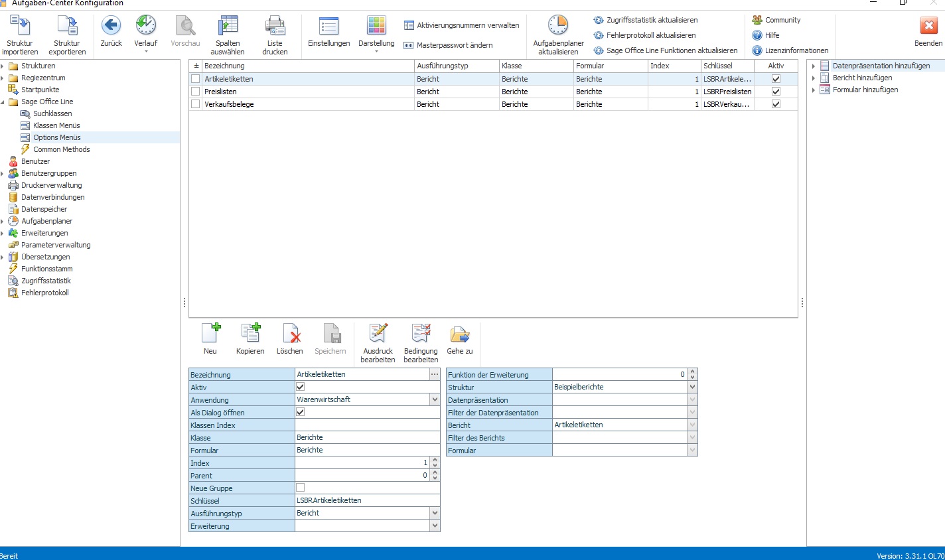Open the Ausführungstyp dropdown in details
The height and width of the screenshot is (560, 945).
435,513
